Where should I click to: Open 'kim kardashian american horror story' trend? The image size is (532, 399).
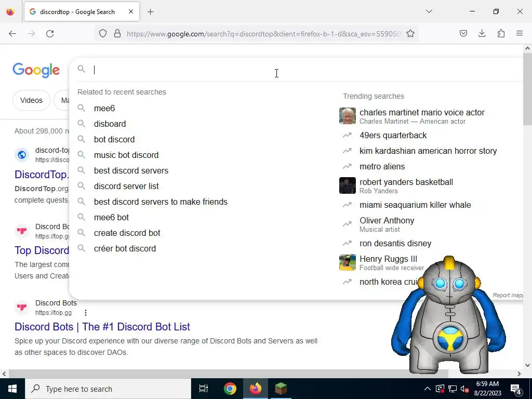(x=428, y=151)
